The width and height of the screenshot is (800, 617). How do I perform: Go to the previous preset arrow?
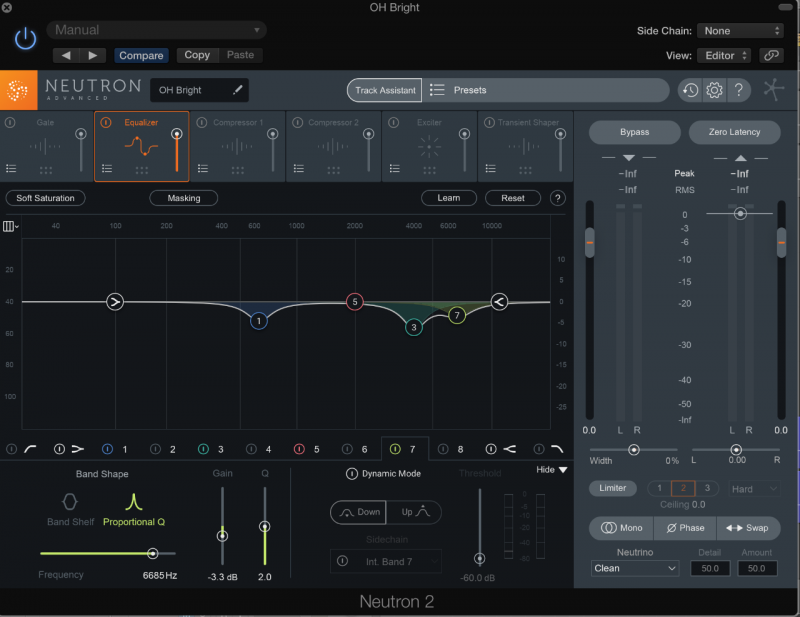point(66,55)
